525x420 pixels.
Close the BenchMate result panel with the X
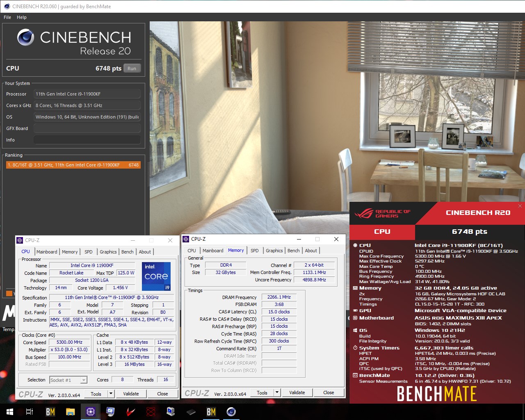click(x=520, y=206)
